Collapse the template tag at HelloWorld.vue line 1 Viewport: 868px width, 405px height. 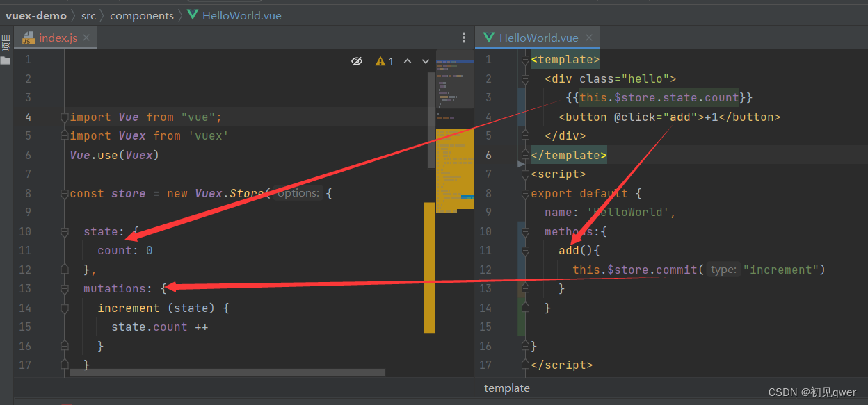(x=525, y=60)
